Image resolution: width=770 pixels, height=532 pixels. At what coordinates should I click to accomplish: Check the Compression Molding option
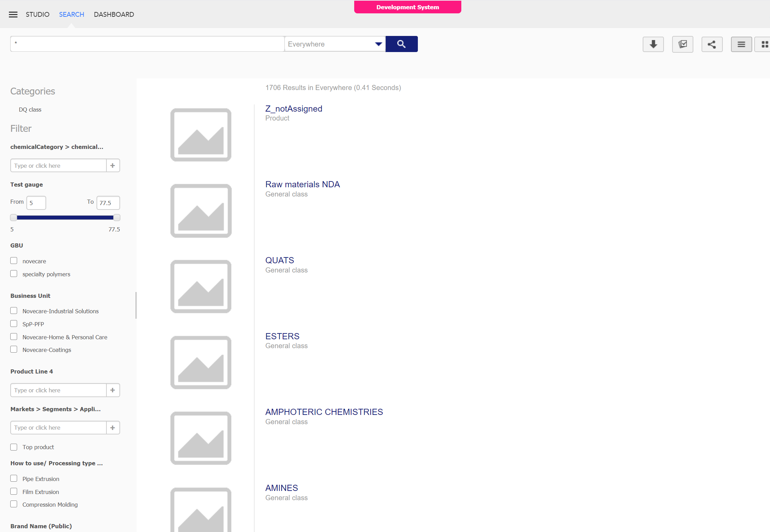(14, 504)
